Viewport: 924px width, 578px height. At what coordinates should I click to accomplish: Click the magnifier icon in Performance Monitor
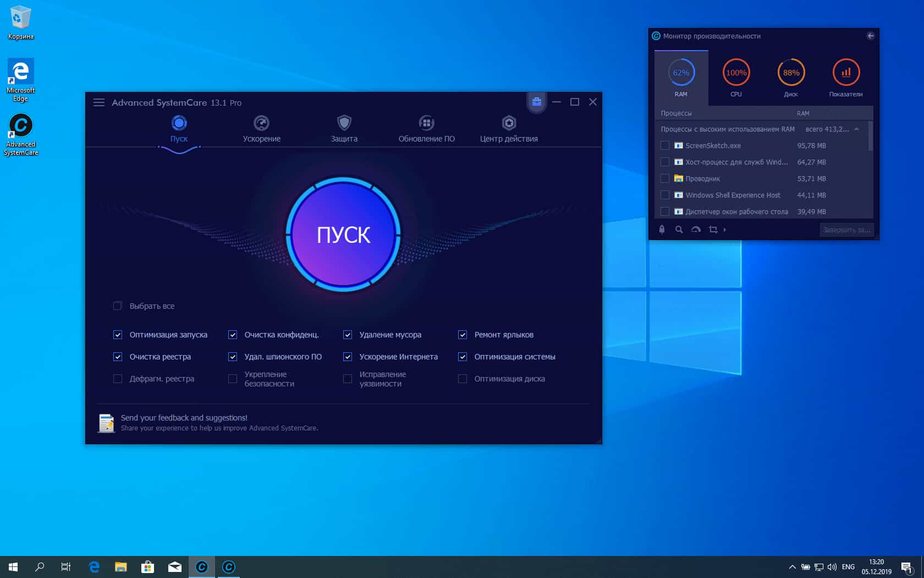click(x=679, y=230)
